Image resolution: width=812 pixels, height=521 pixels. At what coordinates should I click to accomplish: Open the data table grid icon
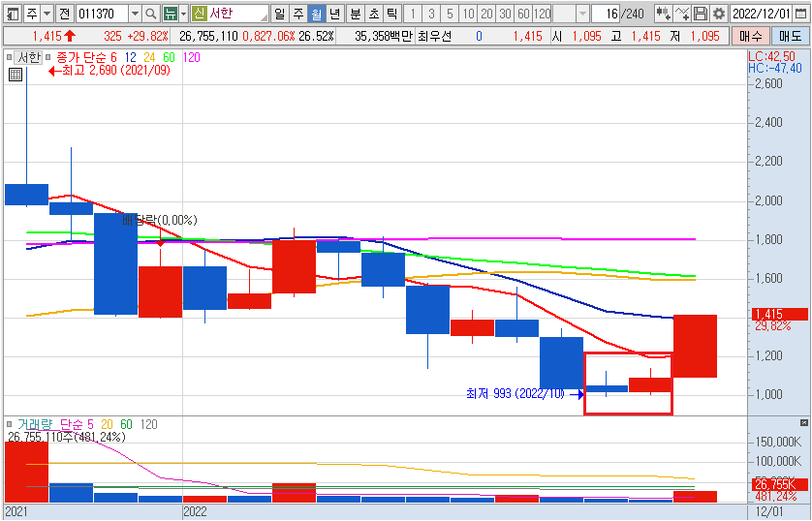(x=16, y=75)
